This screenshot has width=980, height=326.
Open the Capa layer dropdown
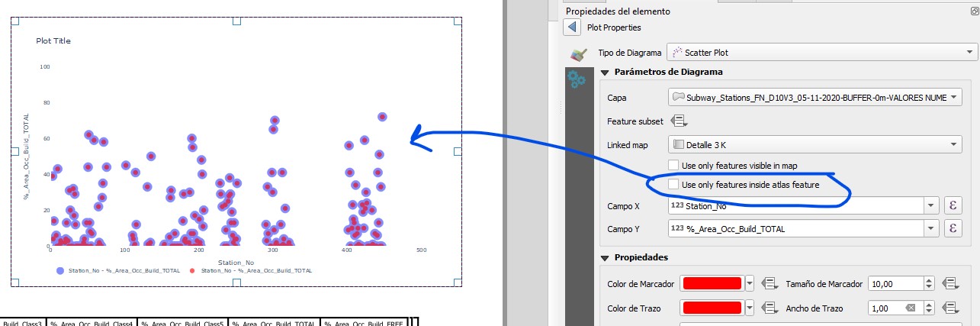tap(815, 98)
